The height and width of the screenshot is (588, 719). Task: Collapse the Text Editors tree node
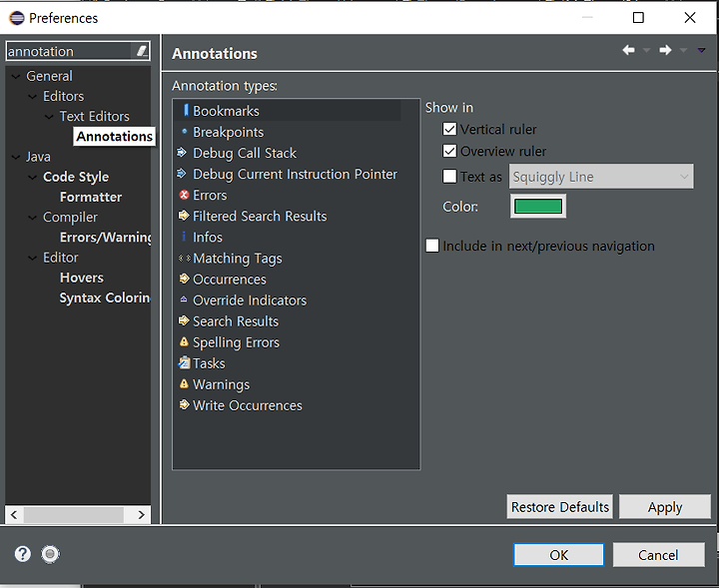[49, 117]
